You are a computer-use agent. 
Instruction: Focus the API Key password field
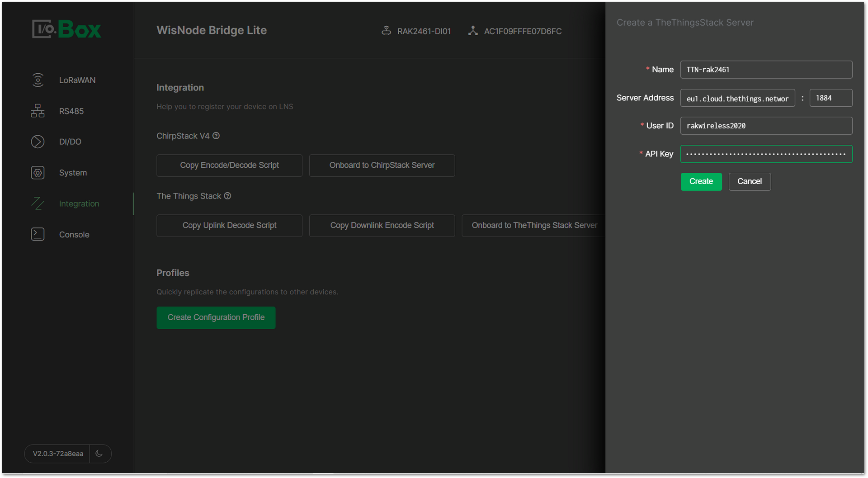766,154
